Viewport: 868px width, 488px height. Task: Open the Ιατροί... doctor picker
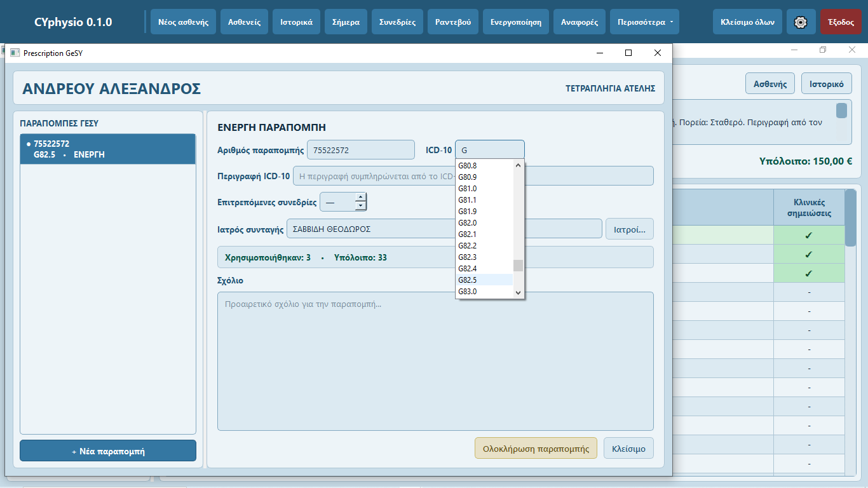pos(630,229)
